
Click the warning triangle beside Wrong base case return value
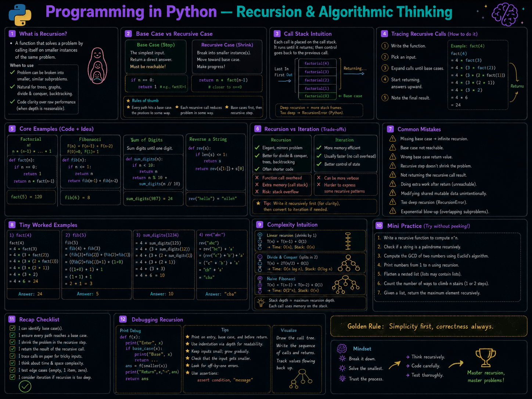point(392,157)
